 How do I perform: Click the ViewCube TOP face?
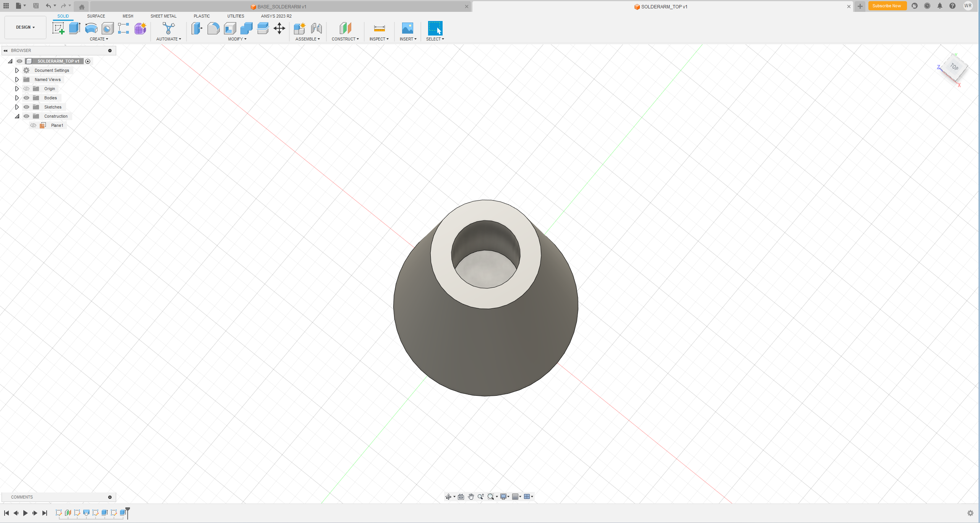(954, 68)
